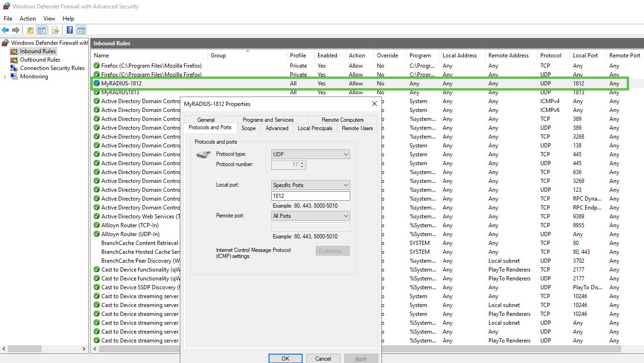Open the View menu
The width and height of the screenshot is (644, 363).
[49, 19]
